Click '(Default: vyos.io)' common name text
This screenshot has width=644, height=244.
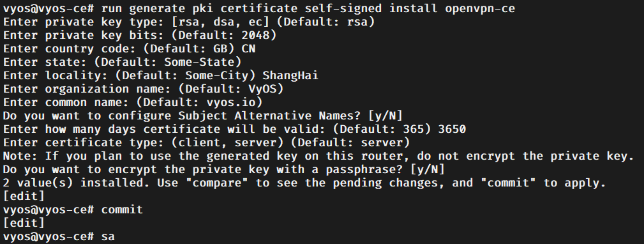point(200,102)
